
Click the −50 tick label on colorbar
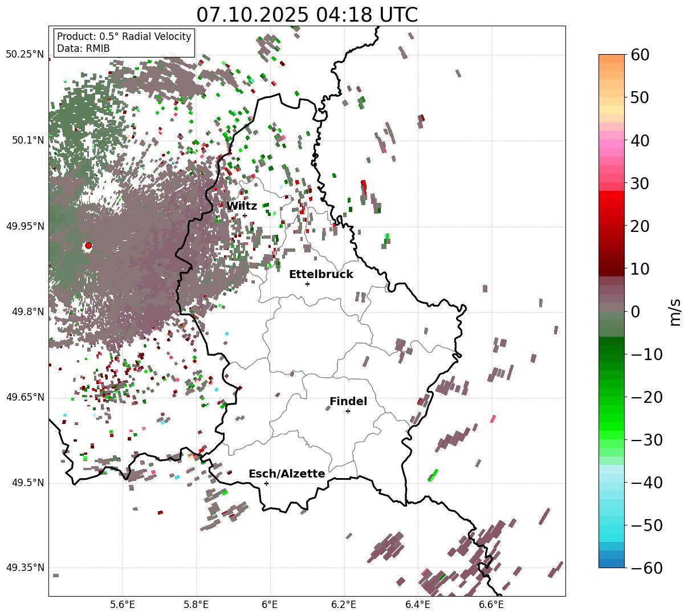tap(646, 525)
